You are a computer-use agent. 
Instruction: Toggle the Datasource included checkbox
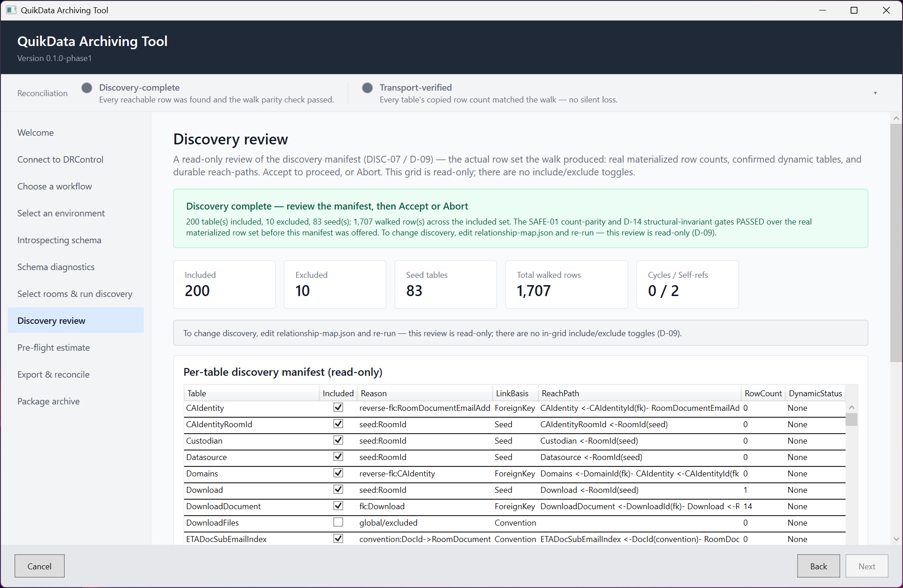(338, 457)
